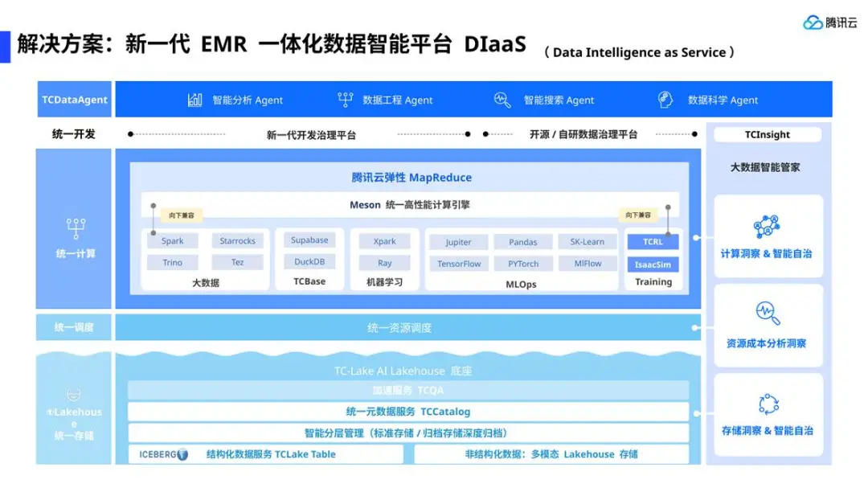Click the ICEBERG logo icon

tap(182, 455)
